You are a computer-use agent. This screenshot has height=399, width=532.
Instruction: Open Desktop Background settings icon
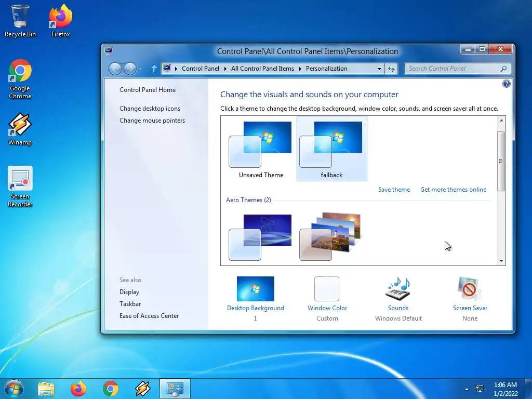[255, 289]
